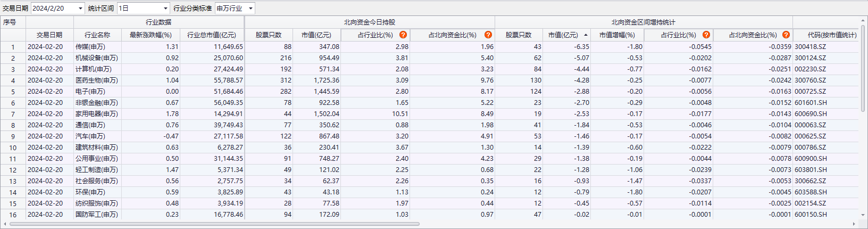Screen dimensions: 868x229
Task: Select the 传媒(申万) industry row
Action: [x=90, y=47]
